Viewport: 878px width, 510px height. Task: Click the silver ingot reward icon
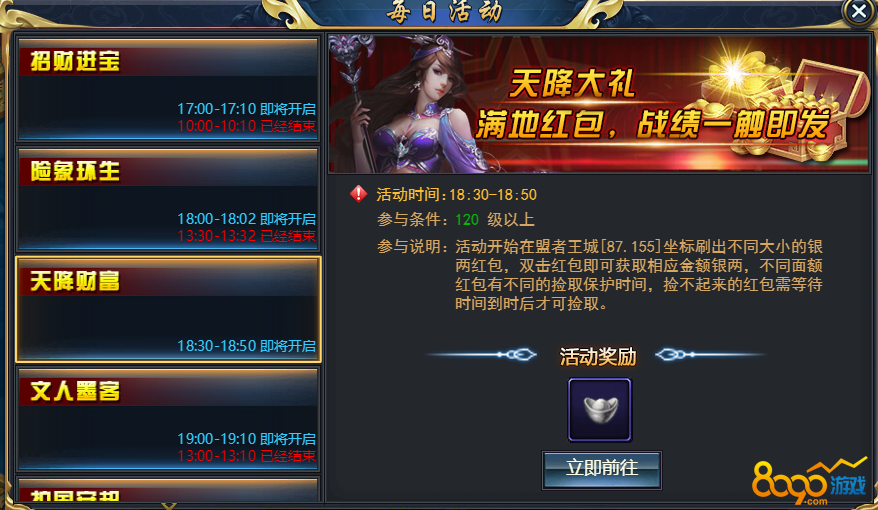point(600,410)
